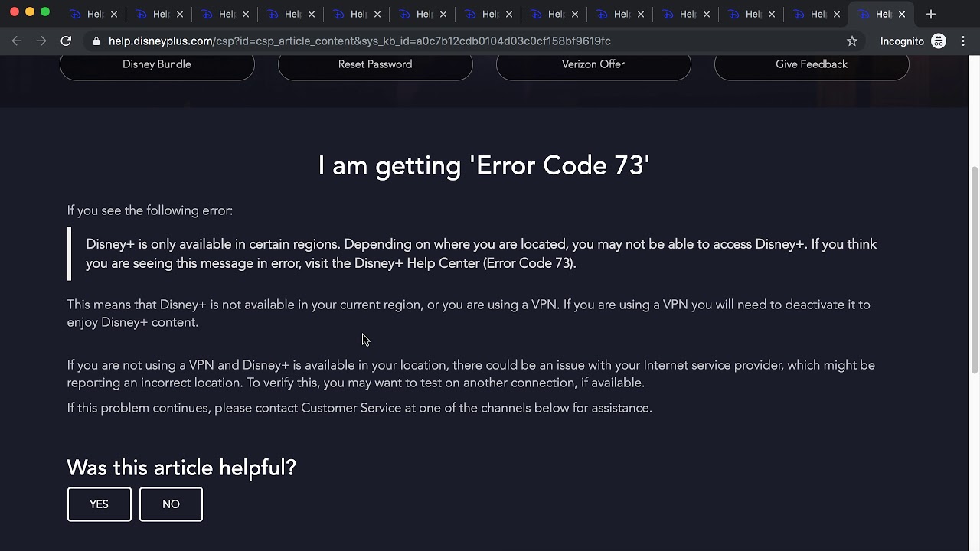Select YES for article helpfulness
This screenshot has width=980, height=551.
[99, 504]
